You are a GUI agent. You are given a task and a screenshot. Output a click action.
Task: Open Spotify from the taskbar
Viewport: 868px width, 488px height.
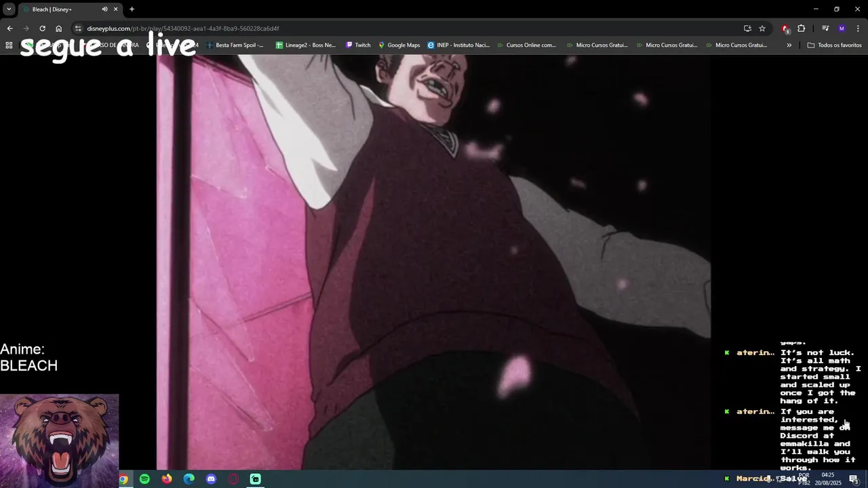click(x=144, y=479)
